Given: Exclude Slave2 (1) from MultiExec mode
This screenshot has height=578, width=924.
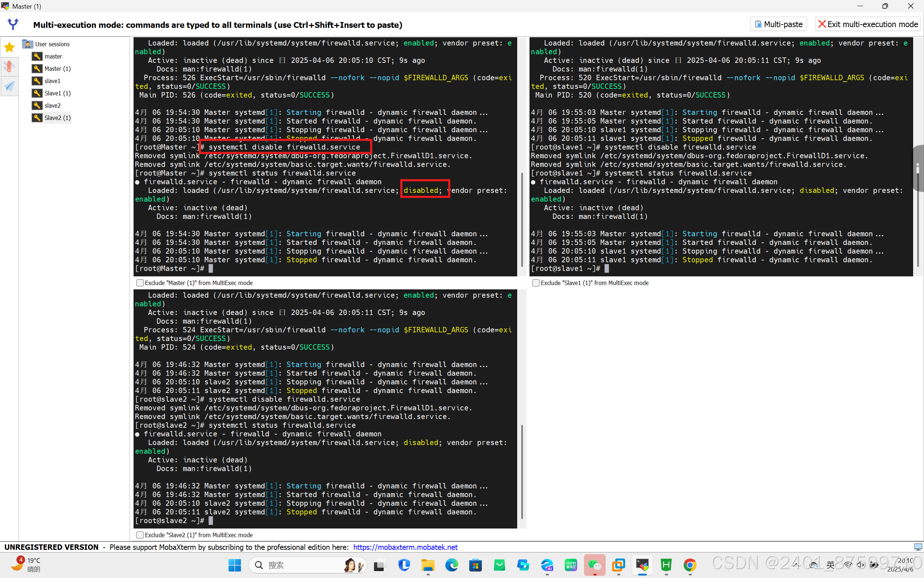Looking at the screenshot, I should pos(140,535).
